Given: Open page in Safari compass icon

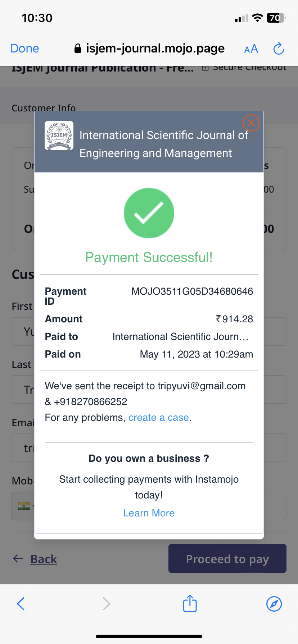Looking at the screenshot, I should [x=274, y=604].
